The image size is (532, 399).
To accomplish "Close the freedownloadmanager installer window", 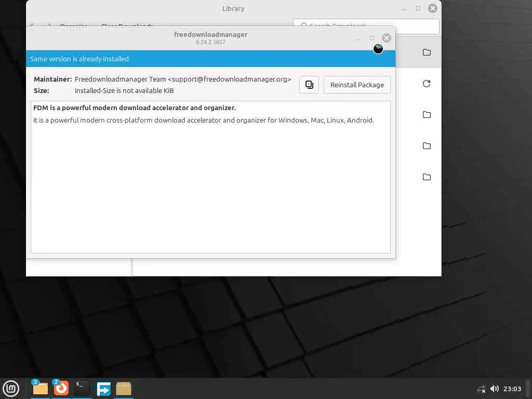I will (x=387, y=37).
